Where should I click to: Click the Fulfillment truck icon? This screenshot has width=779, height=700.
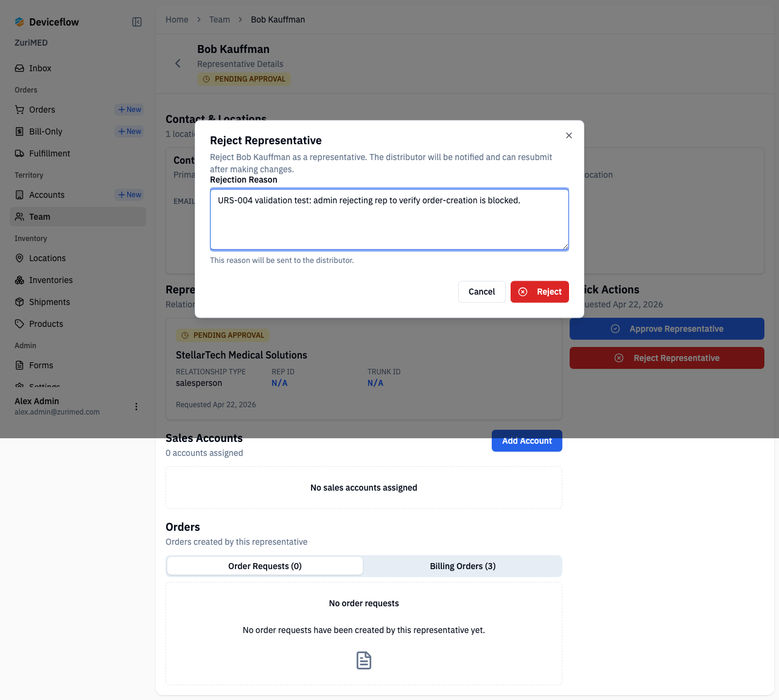click(19, 153)
